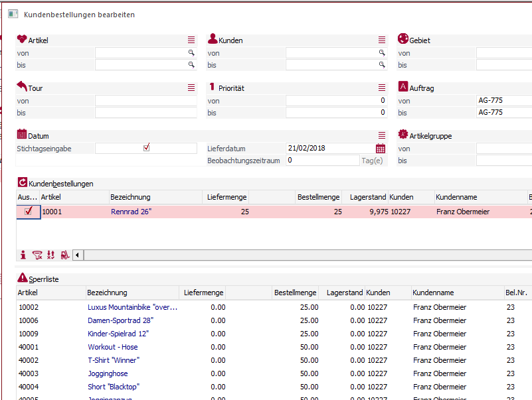
Task: Click the Beobachtungszeitraum input field
Action: pos(323,161)
